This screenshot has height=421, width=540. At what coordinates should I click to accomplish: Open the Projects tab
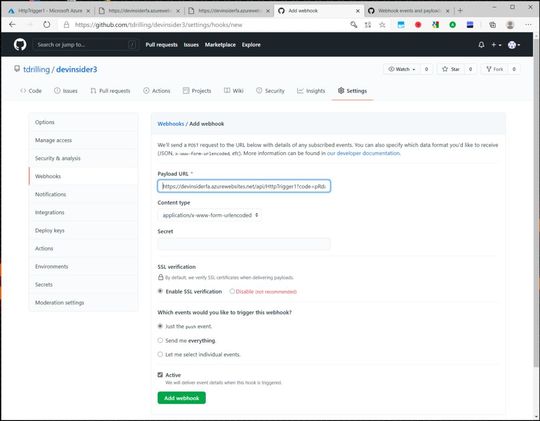197,91
